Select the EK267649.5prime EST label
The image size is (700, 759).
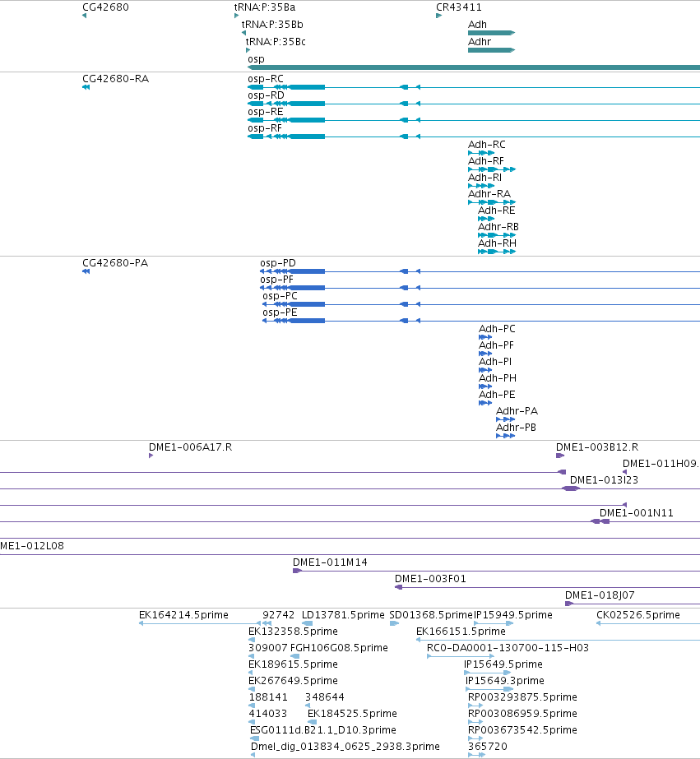click(293, 681)
